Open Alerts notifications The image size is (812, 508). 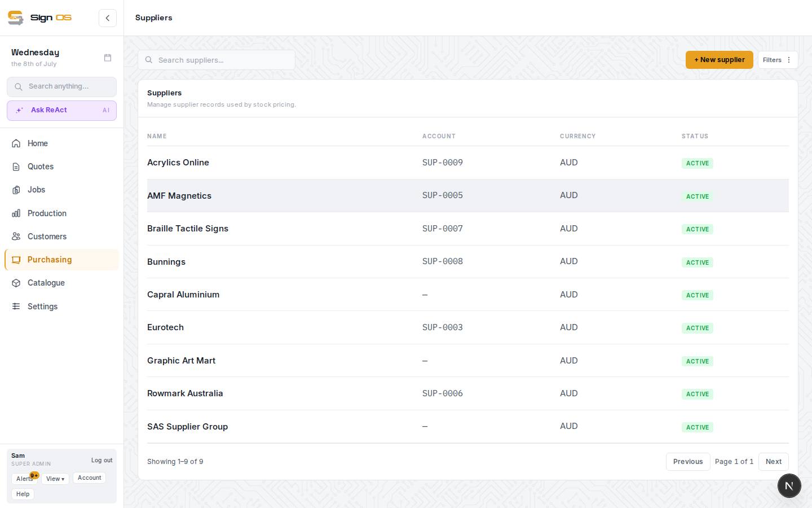24,479
